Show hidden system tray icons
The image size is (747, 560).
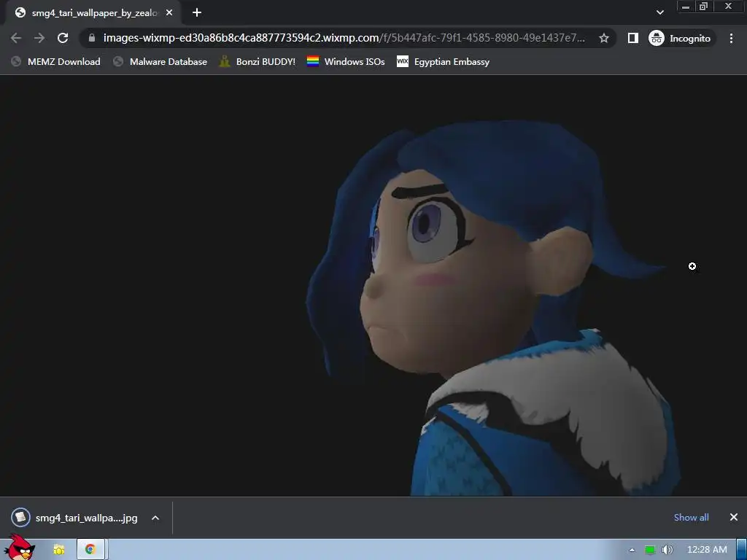[632, 550]
